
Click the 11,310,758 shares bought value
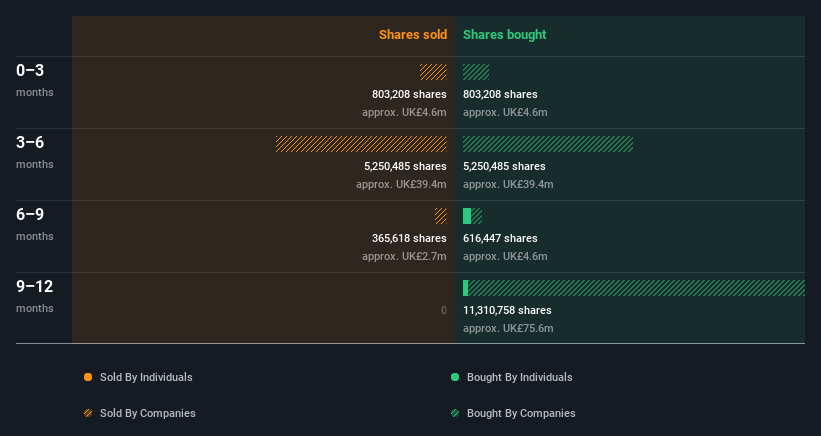point(507,310)
